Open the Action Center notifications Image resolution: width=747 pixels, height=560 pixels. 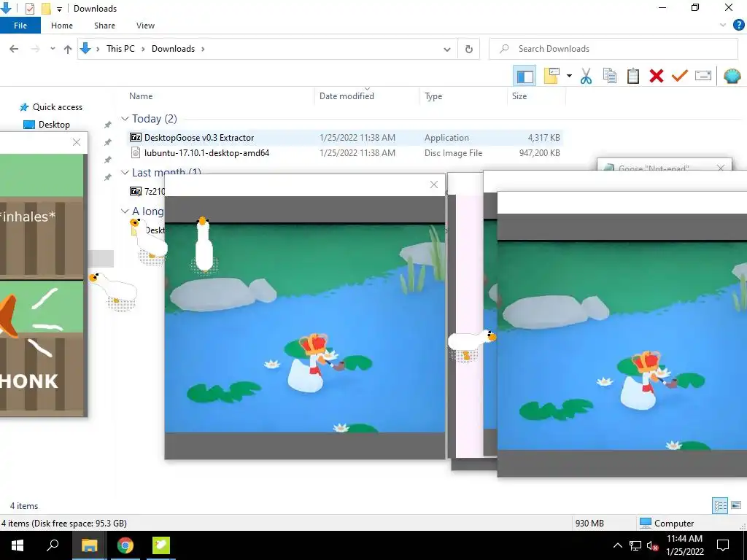(x=723, y=545)
